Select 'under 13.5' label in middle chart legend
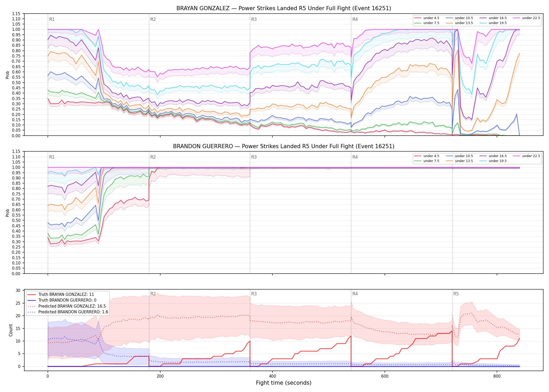The image size is (549, 392). 464,161
